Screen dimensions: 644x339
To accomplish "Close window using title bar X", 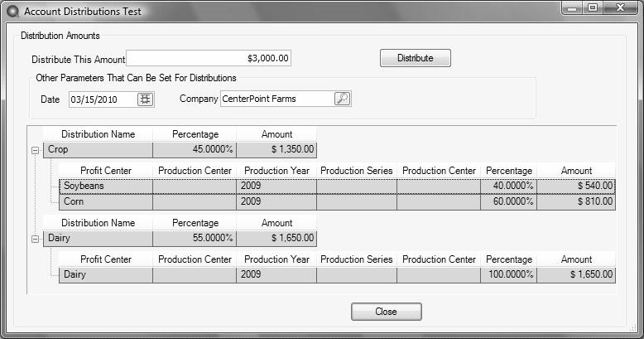I will [x=620, y=7].
